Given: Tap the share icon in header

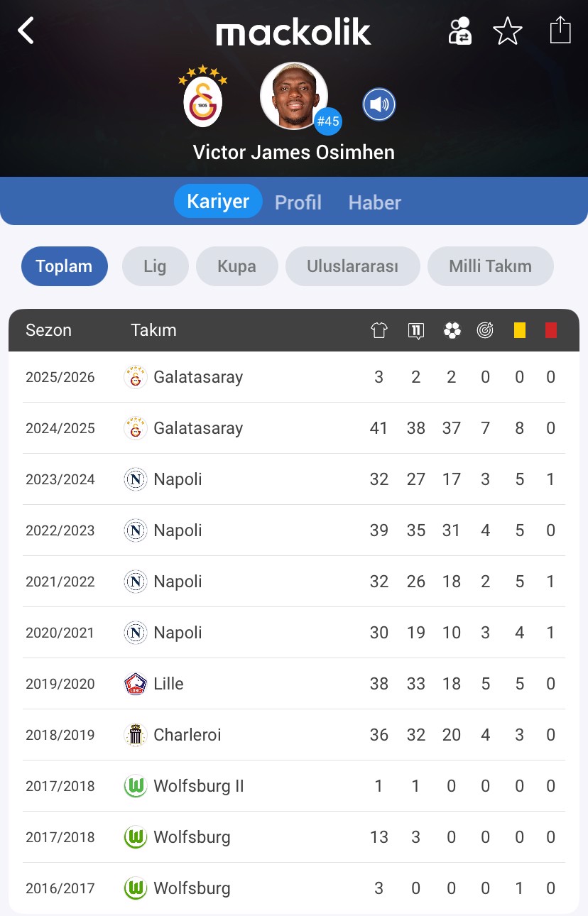Looking at the screenshot, I should (560, 30).
